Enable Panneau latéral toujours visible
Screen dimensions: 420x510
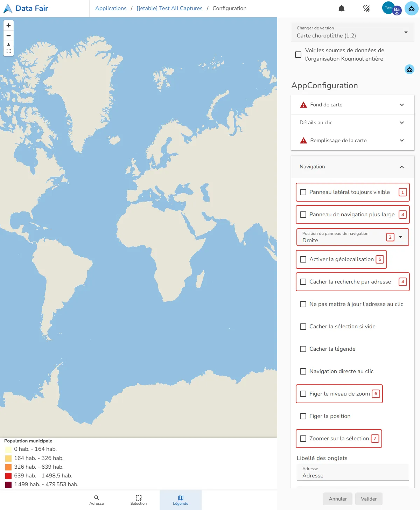coord(303,192)
